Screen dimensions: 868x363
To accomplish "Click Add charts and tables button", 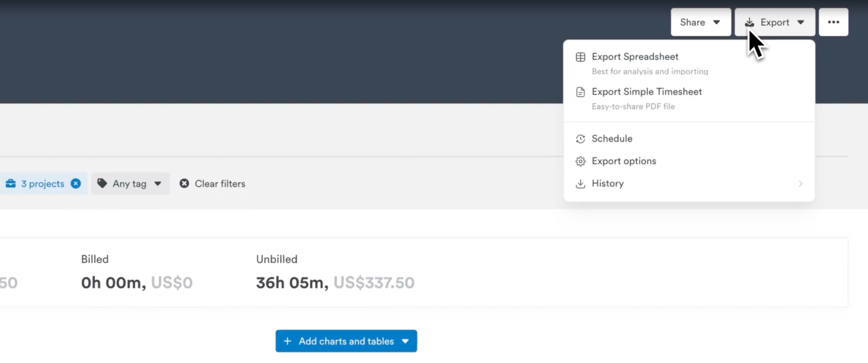I will pyautogui.click(x=346, y=341).
